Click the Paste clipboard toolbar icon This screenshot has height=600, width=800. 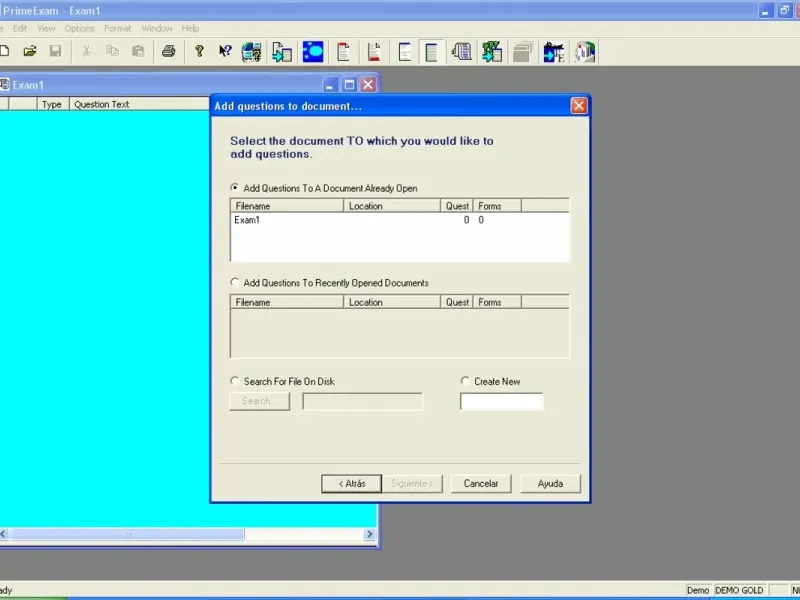[138, 51]
